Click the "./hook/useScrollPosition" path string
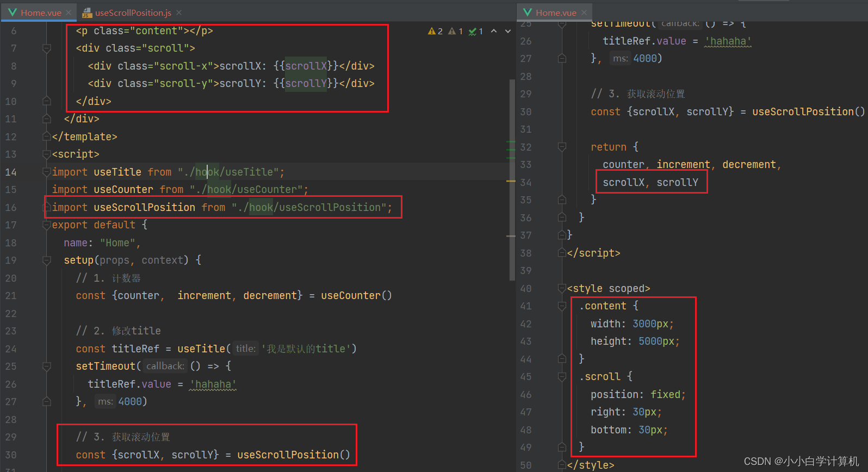 click(x=309, y=208)
